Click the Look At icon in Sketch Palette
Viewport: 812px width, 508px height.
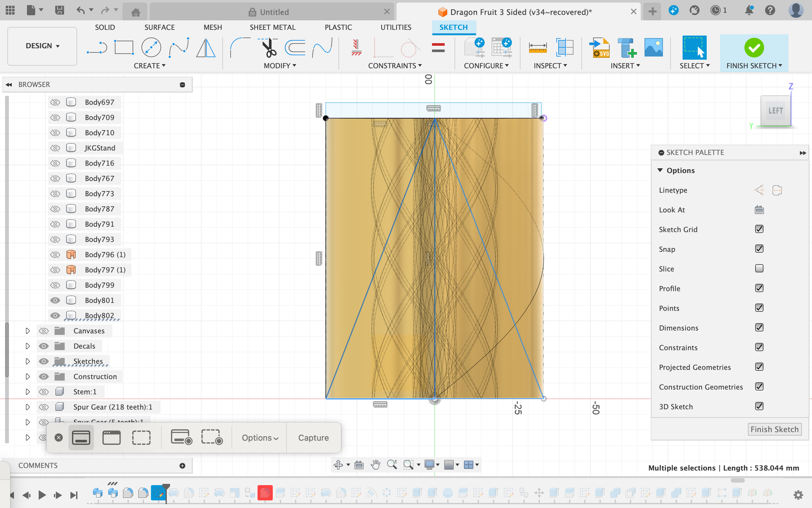759,210
